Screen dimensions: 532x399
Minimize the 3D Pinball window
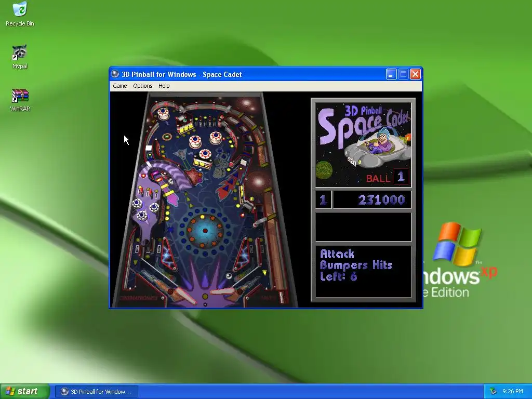click(x=391, y=74)
